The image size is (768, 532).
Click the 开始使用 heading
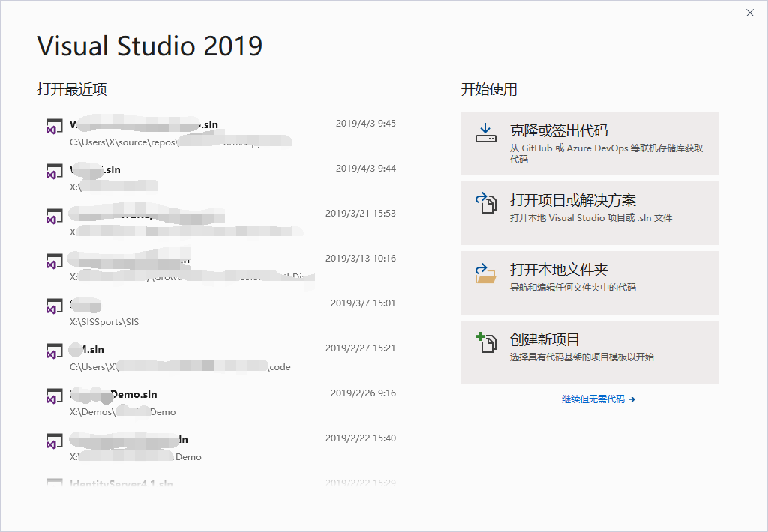point(489,90)
